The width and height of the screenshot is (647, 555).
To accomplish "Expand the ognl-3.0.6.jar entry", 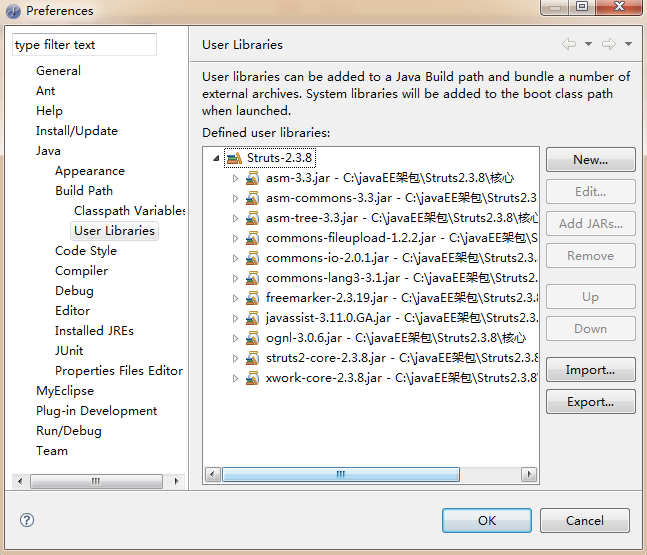I will click(x=235, y=338).
